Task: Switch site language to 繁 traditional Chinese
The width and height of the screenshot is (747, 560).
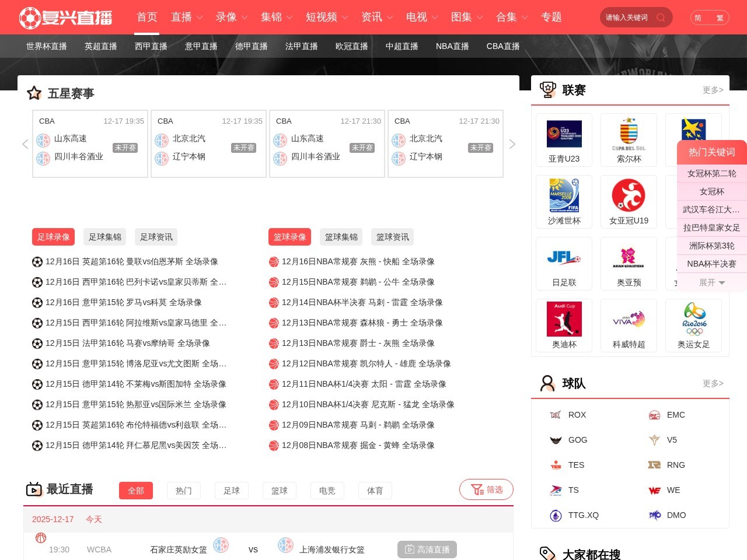Action: click(x=720, y=18)
